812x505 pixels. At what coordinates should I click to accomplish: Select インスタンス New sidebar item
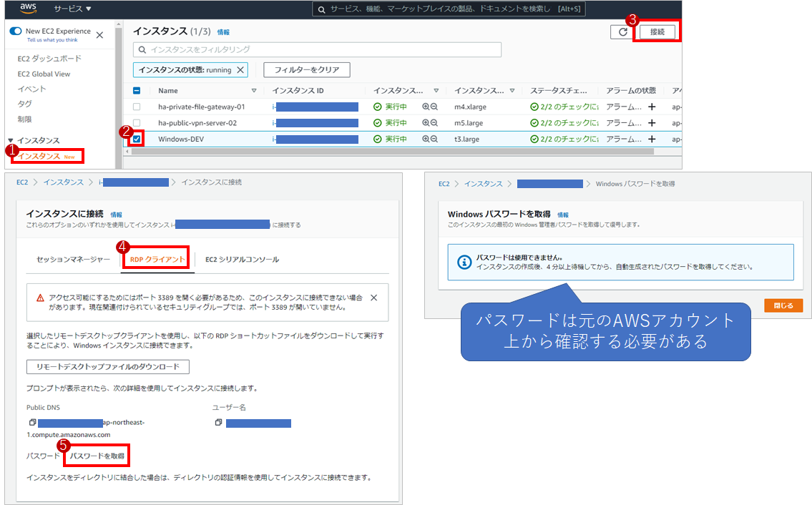pyautogui.click(x=47, y=156)
